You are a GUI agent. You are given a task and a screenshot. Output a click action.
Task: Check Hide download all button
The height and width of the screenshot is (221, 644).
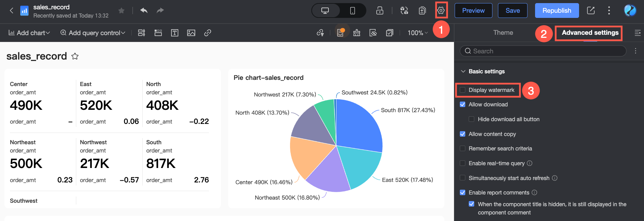(471, 119)
